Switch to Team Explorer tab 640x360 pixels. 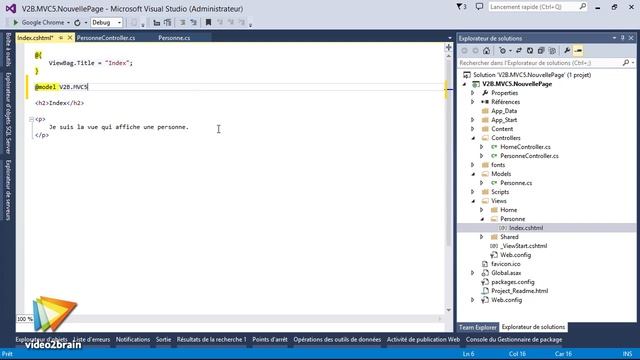478,327
